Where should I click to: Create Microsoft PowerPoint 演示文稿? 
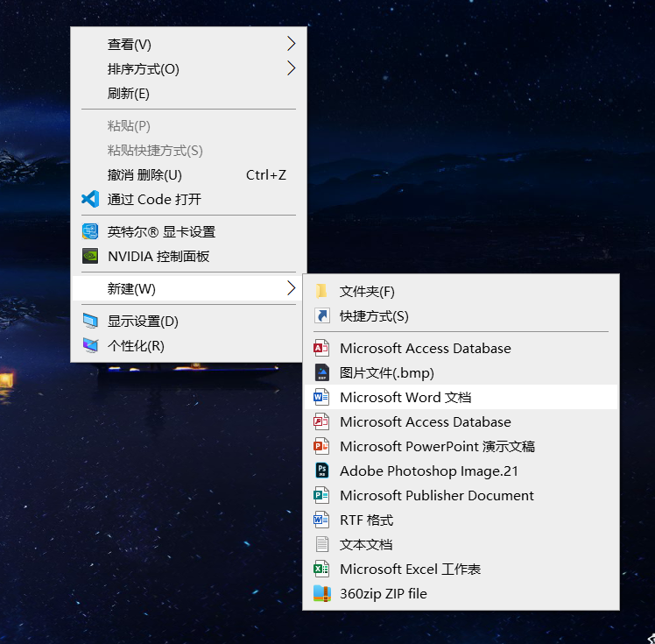click(x=461, y=446)
